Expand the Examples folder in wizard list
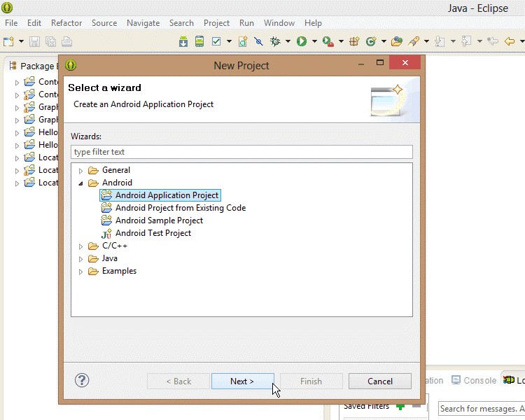This screenshot has width=525, height=420. pos(81,272)
